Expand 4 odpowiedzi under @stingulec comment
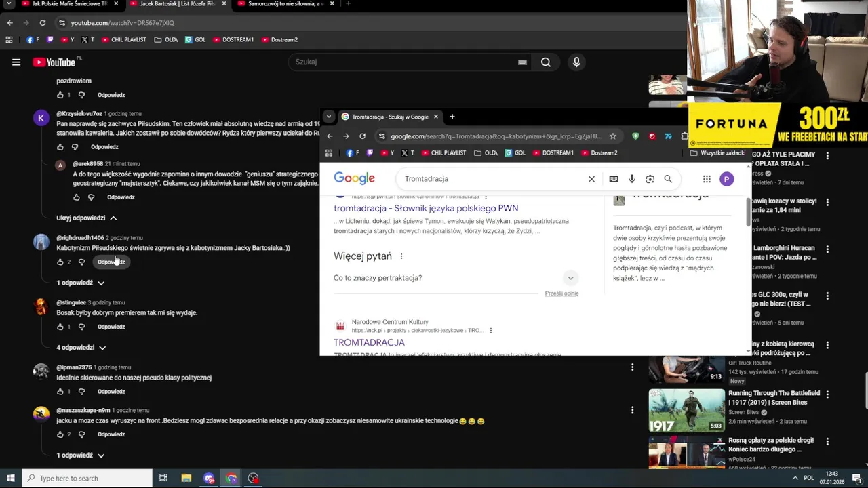The height and width of the screenshot is (488, 868). coord(81,348)
